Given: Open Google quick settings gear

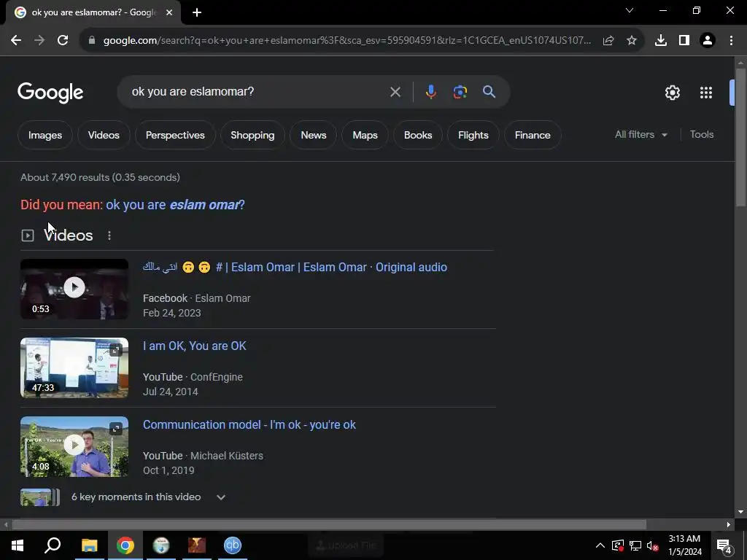Looking at the screenshot, I should 672,93.
